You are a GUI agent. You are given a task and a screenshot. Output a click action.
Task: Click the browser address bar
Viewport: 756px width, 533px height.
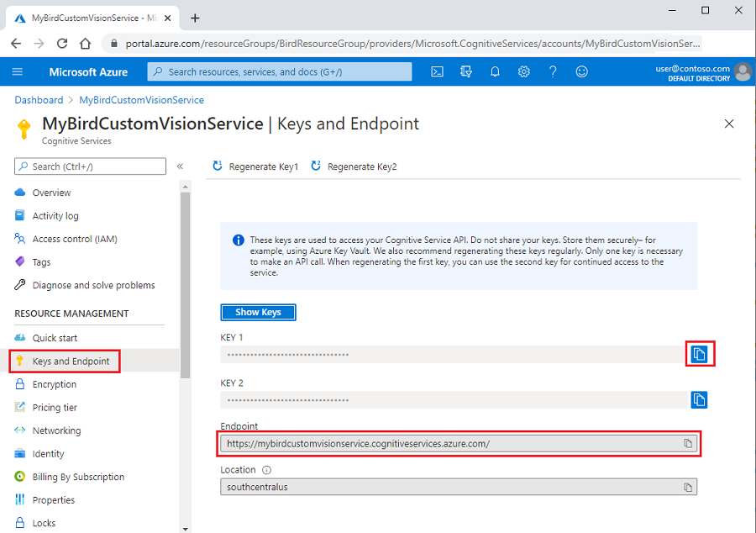(402, 44)
